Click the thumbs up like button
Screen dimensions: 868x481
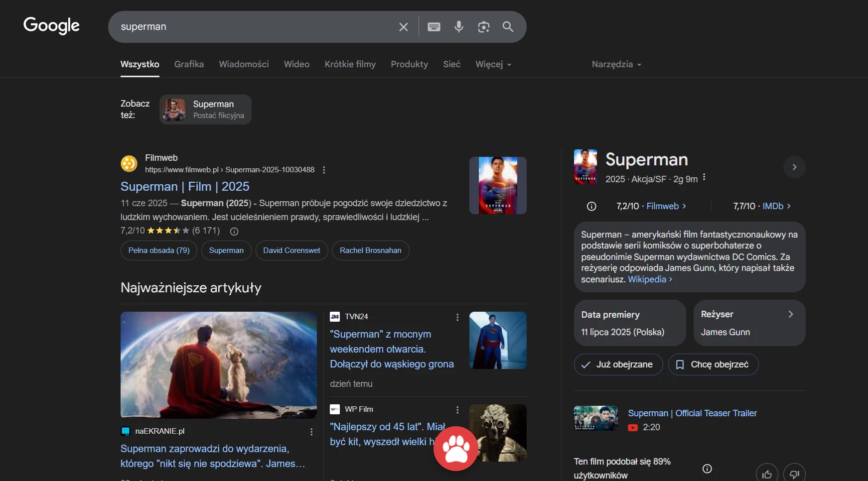(767, 474)
